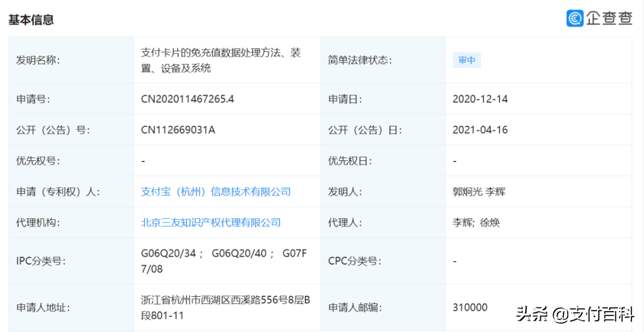Click the 发明人 label cell
Screen dimensions: 644x332
click(383, 192)
